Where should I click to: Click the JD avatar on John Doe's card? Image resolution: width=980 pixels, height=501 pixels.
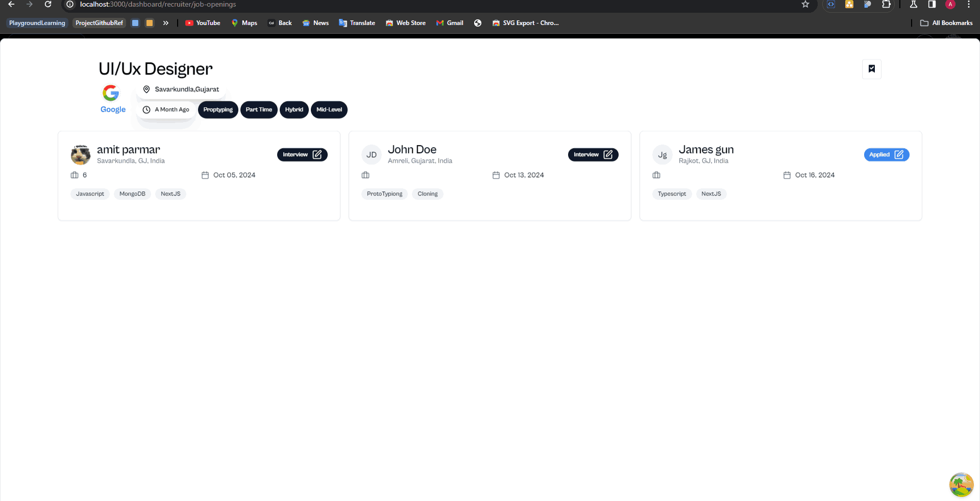[372, 155]
